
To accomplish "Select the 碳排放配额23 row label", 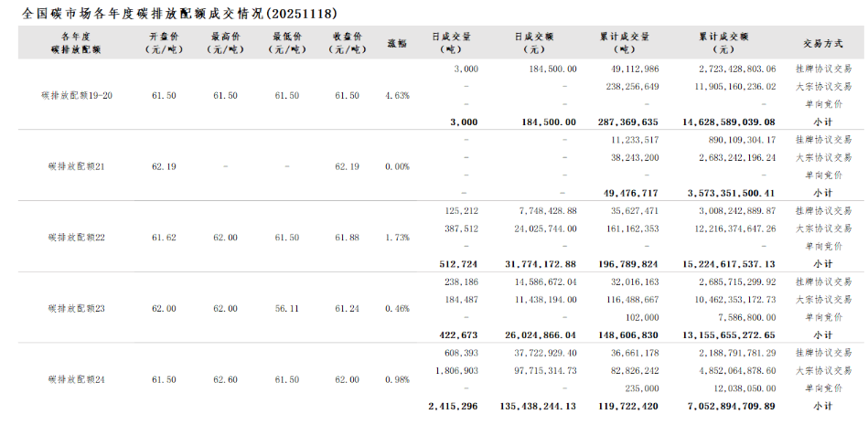I will pyautogui.click(x=78, y=309).
